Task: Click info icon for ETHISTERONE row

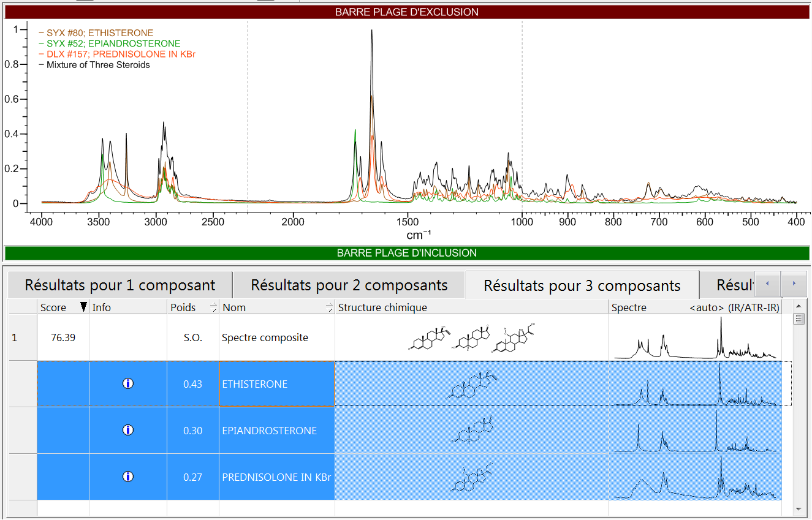Action: pyautogui.click(x=127, y=384)
